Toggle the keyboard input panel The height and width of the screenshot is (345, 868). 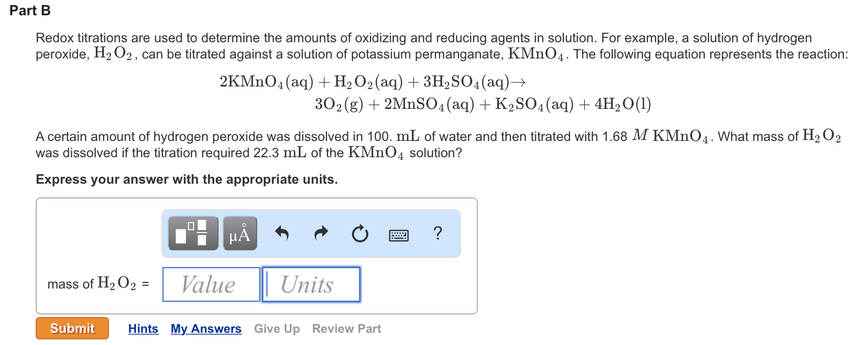click(x=399, y=234)
